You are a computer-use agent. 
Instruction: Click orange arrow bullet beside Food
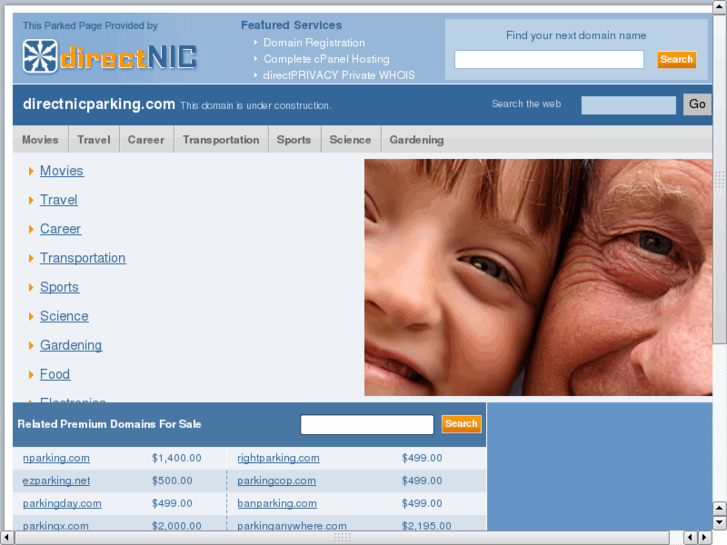(x=31, y=375)
